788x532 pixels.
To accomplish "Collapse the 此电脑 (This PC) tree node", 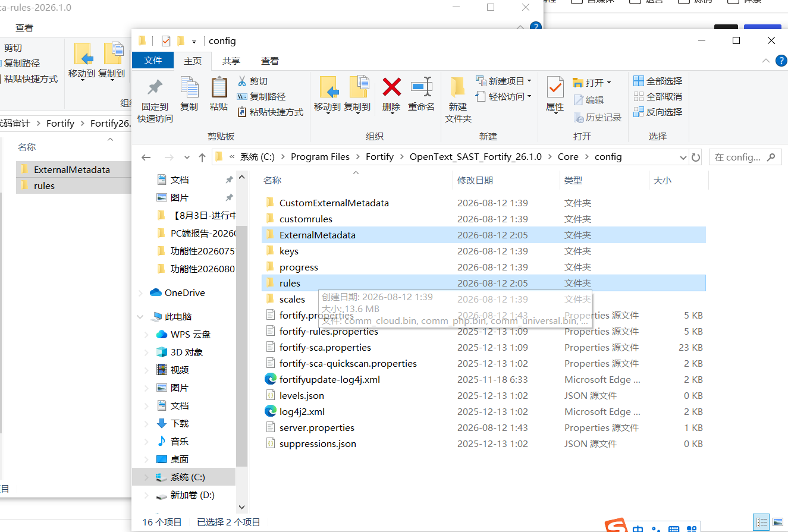I will (140, 317).
